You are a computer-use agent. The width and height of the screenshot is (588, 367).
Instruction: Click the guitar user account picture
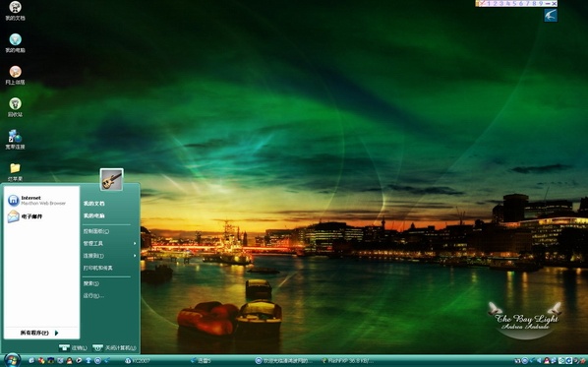[111, 179]
